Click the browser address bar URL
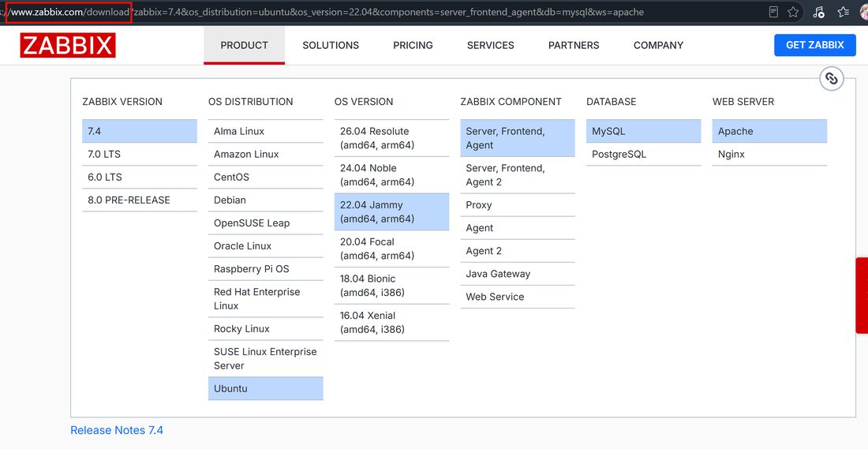 pos(324,12)
